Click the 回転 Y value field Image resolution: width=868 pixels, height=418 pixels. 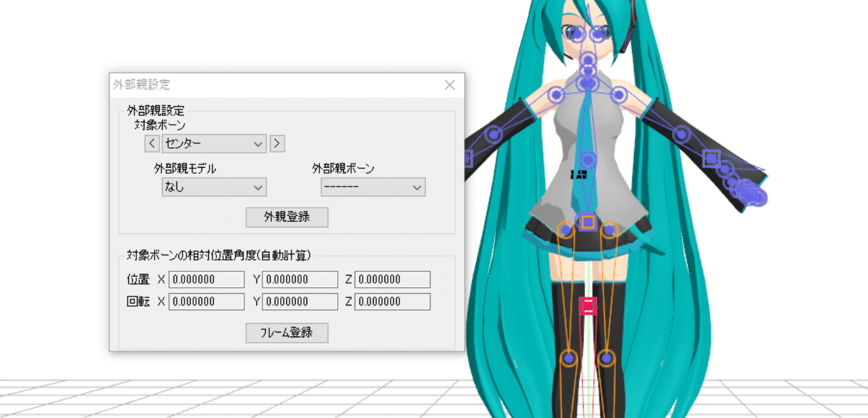click(300, 301)
